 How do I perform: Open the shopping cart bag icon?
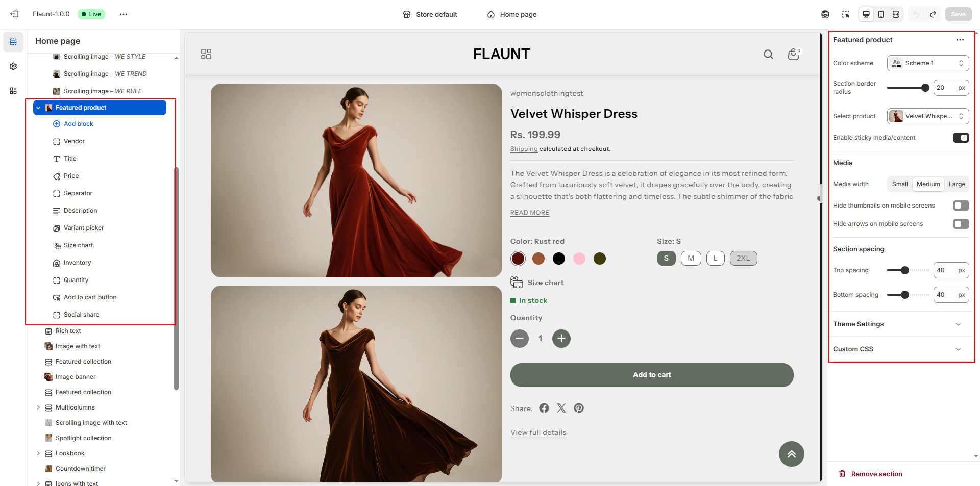coord(794,54)
